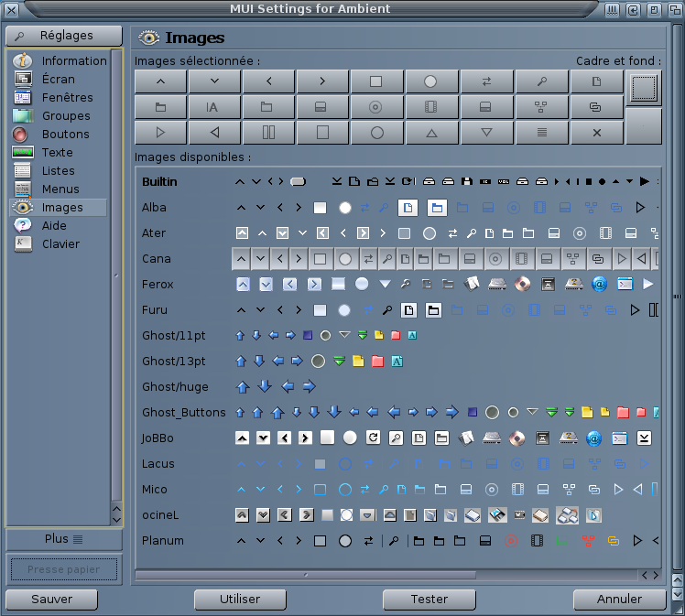Click the disc volume image button

point(376,107)
